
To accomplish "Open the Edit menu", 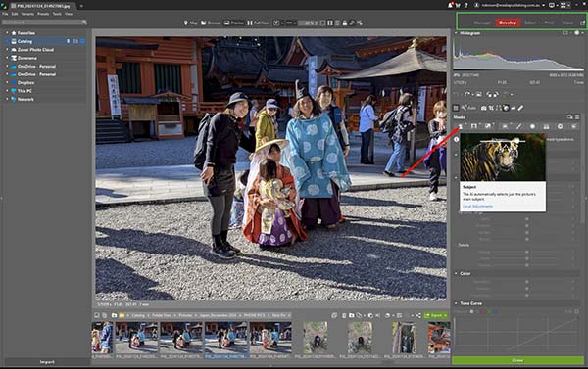I will [15, 14].
